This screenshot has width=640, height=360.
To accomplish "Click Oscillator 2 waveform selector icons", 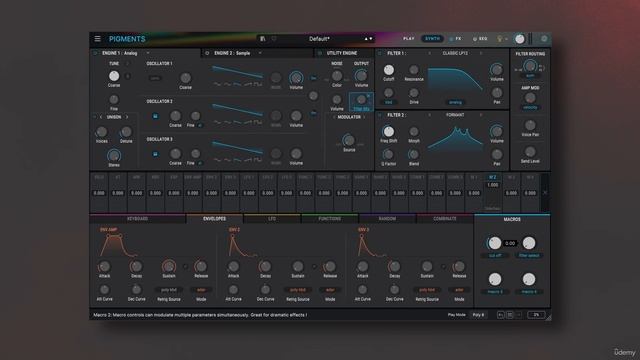I will (238, 122).
